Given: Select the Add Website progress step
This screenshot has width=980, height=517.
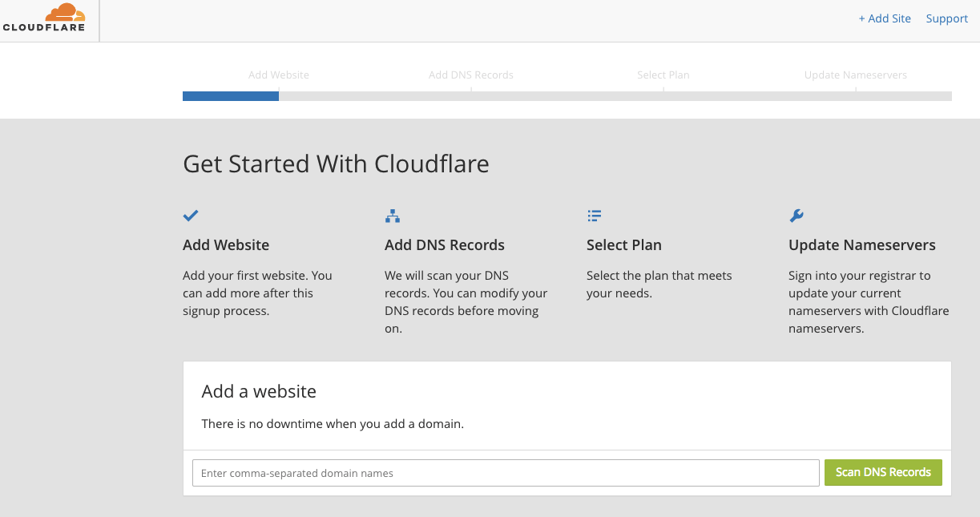Looking at the screenshot, I should tap(278, 75).
